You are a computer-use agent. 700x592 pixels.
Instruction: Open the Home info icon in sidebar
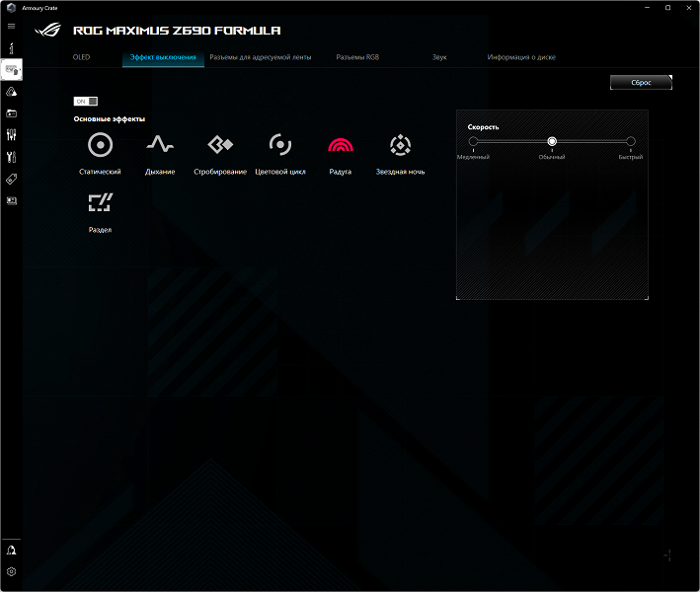click(x=12, y=47)
